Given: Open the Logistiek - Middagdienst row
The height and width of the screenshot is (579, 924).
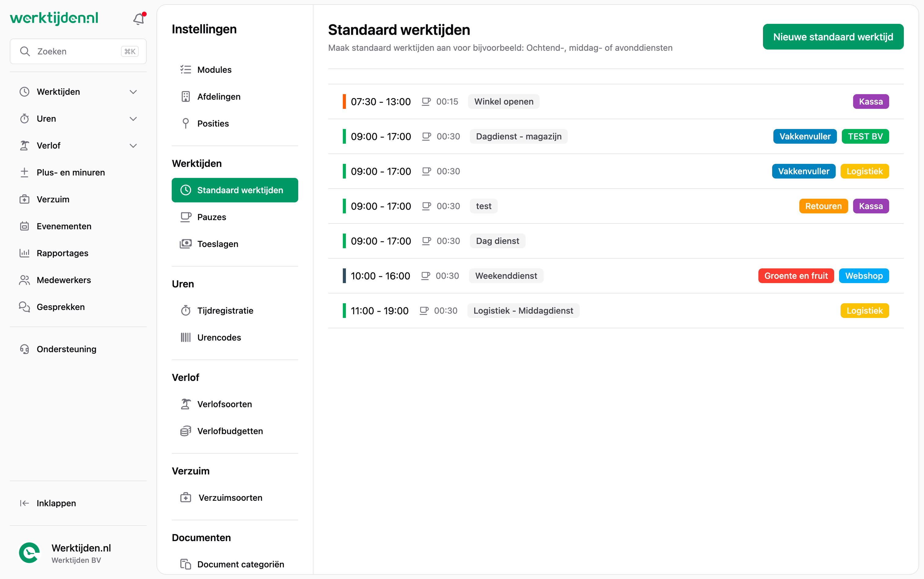Looking at the screenshot, I should click(x=616, y=311).
